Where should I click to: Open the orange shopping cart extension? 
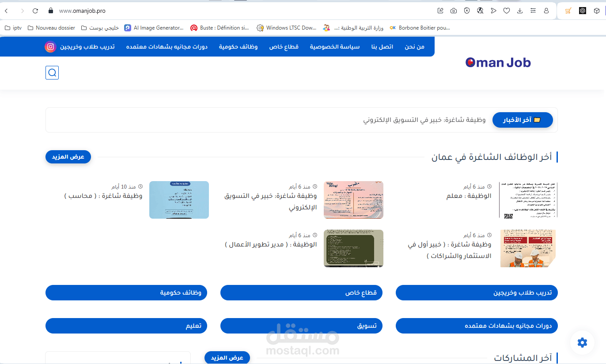click(568, 11)
